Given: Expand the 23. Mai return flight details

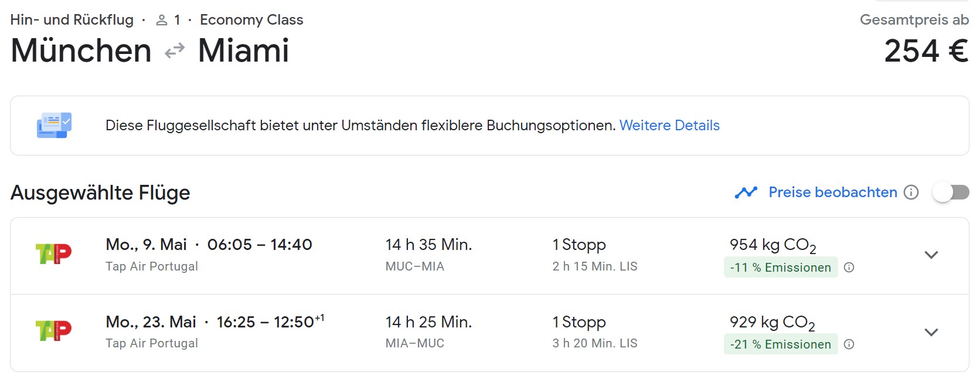Looking at the screenshot, I should [931, 332].
